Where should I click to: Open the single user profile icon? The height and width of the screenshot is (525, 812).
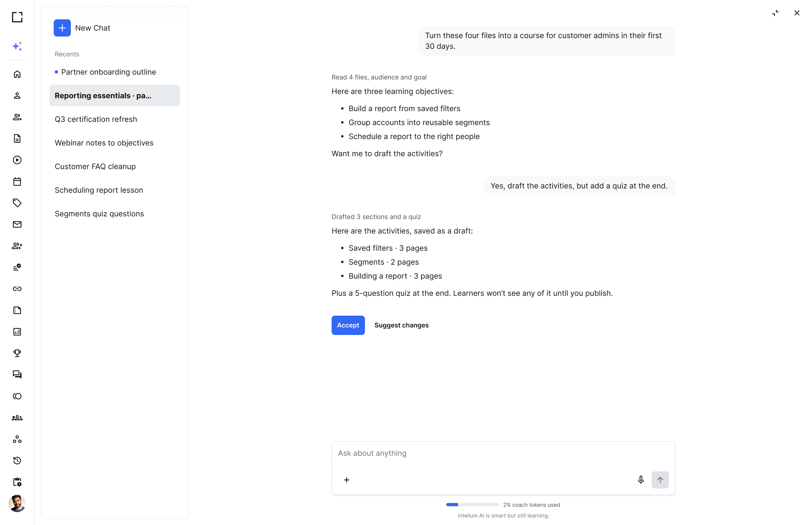pyautogui.click(x=17, y=96)
